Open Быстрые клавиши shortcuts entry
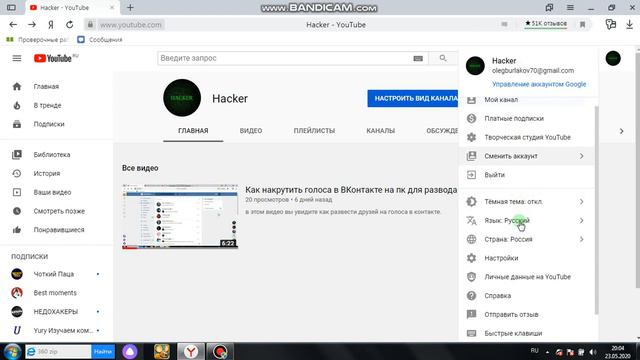The width and height of the screenshot is (640, 360). click(527, 333)
